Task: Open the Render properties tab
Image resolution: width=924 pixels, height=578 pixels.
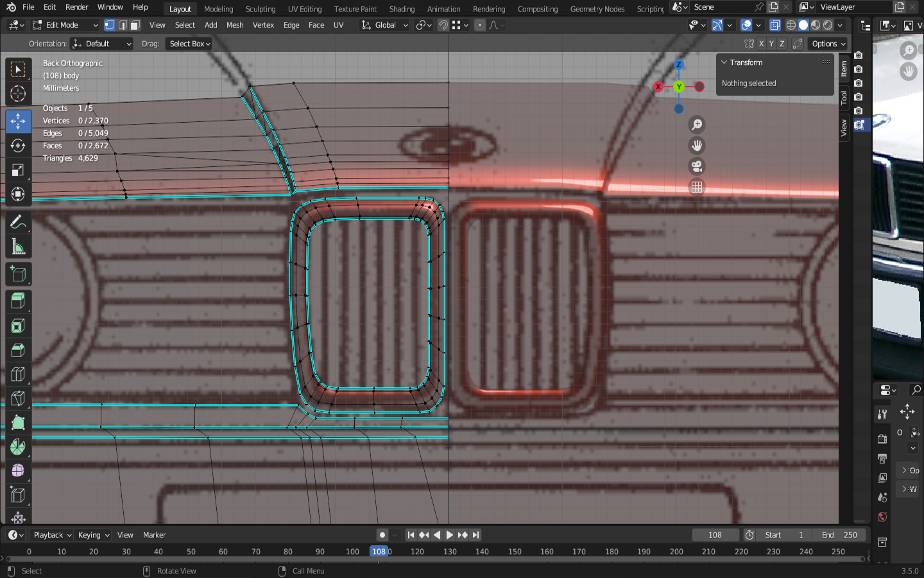Action: coord(882,439)
